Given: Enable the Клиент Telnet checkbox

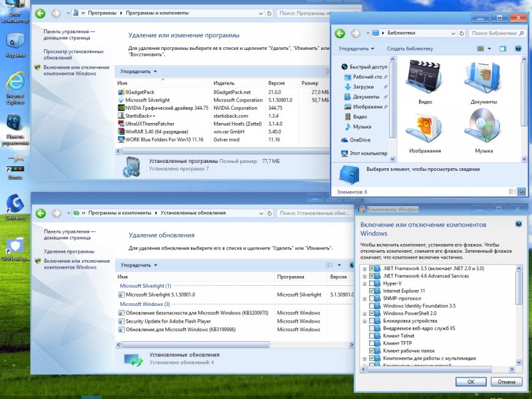Looking at the screenshot, I should pos(372,336).
